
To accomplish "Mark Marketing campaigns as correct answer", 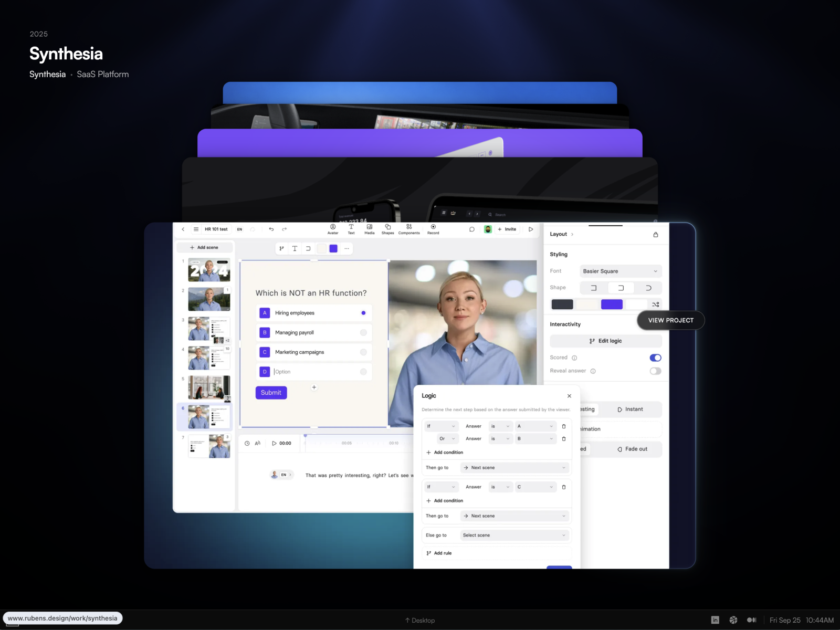I will tap(363, 352).
